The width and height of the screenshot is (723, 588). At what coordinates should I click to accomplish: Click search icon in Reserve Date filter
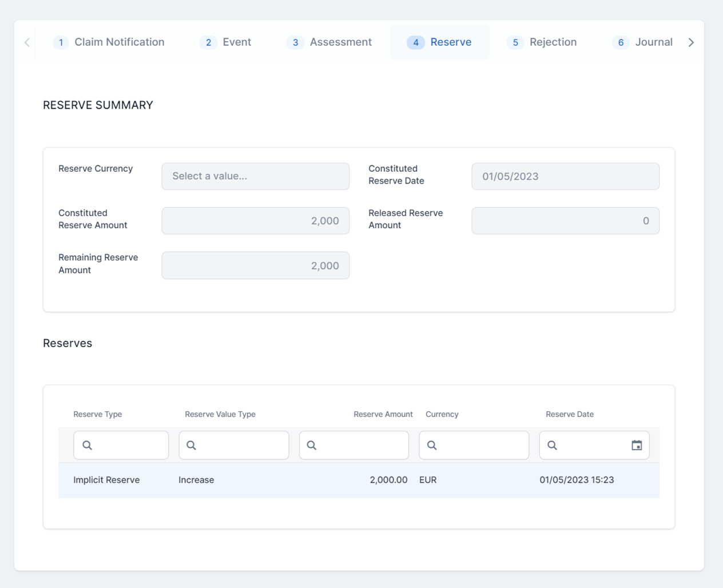click(x=552, y=445)
